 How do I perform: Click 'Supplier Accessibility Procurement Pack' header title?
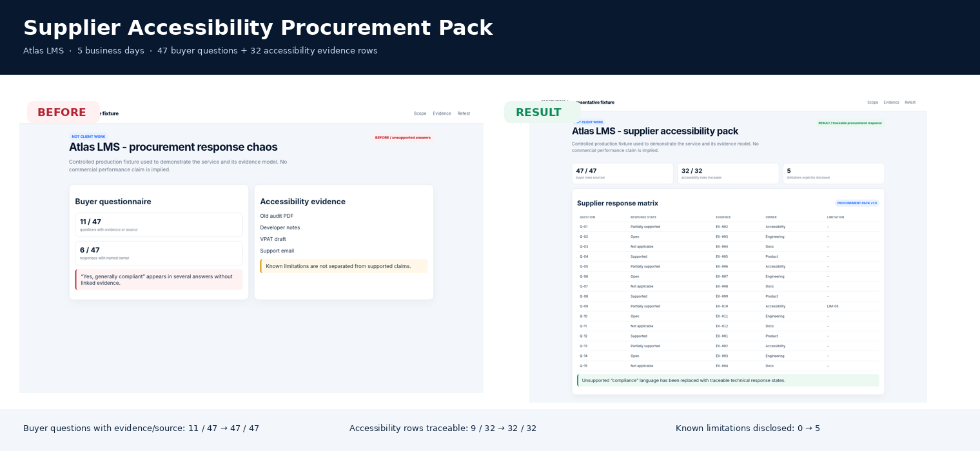click(258, 28)
